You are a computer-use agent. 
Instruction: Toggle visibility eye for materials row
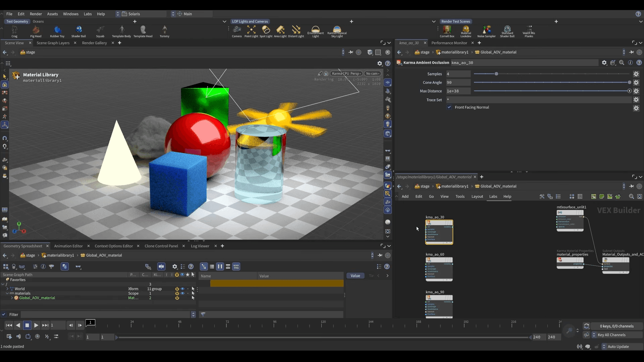(x=182, y=293)
